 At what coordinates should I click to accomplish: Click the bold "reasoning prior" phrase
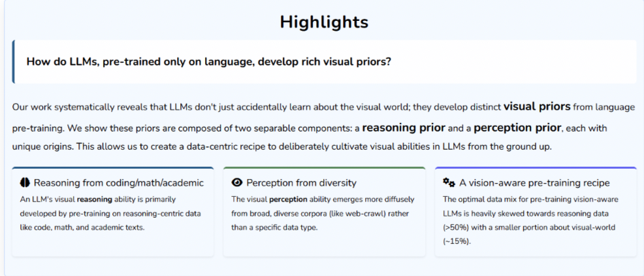[404, 128]
